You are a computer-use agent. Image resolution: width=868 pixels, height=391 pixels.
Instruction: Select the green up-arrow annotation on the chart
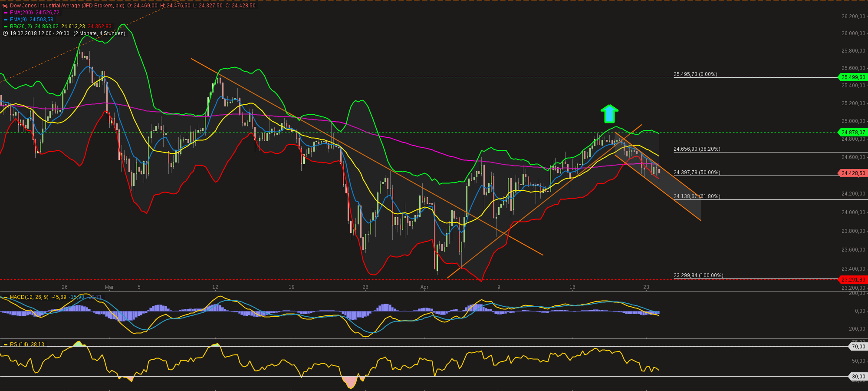610,114
